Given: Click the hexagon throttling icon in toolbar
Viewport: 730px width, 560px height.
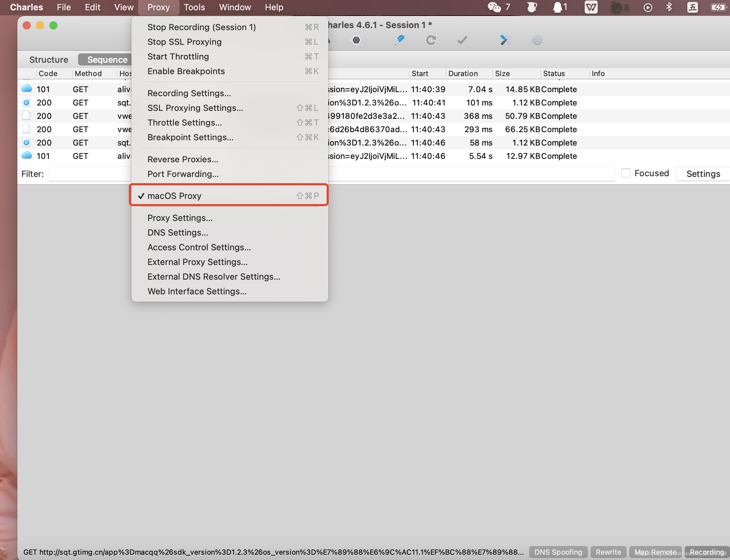Looking at the screenshot, I should pos(356,40).
